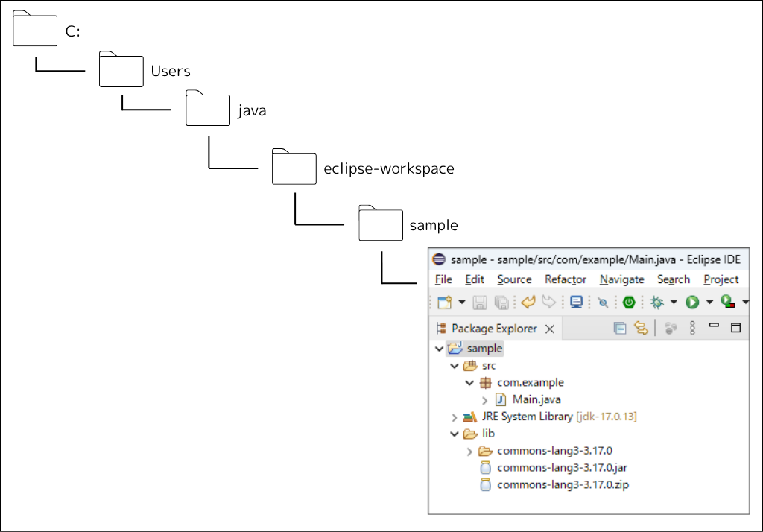The width and height of the screenshot is (763, 532).
Task: Expand the commons-lang3-3.17.0 folder
Action: pos(469,452)
